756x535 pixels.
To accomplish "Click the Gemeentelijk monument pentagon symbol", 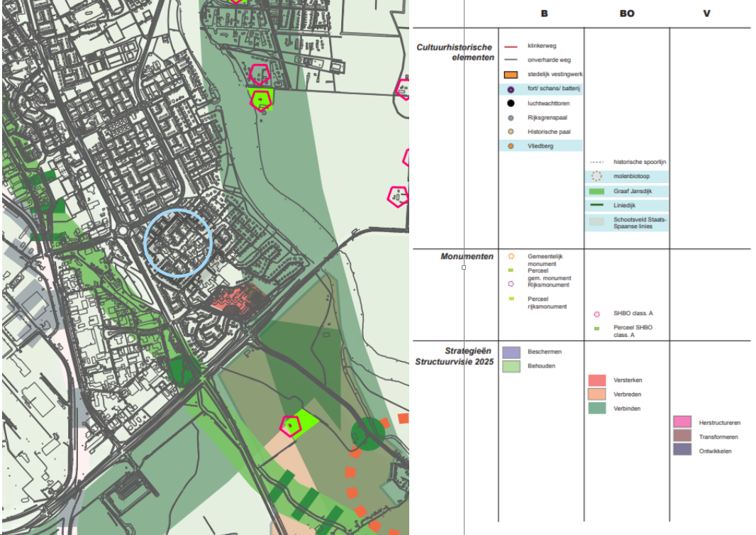I will [x=511, y=256].
